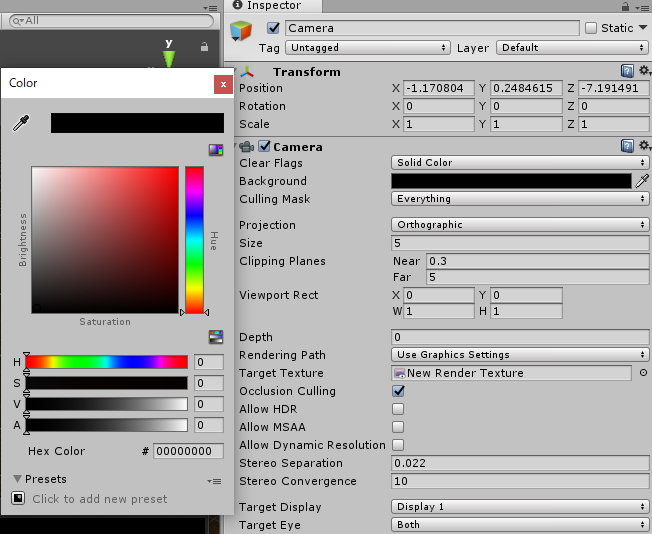
Task: Open Camera component help icon
Action: coord(627,146)
